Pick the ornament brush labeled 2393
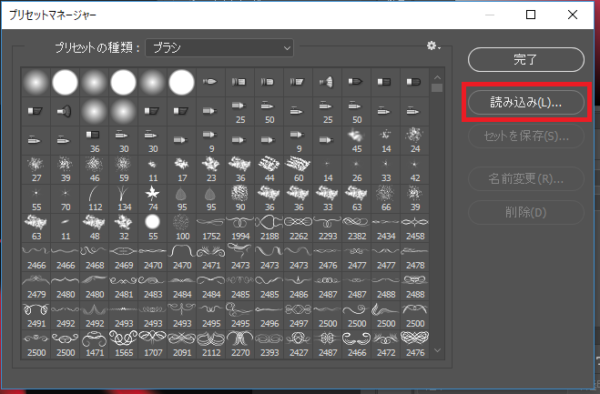600x394 pixels. point(269,344)
